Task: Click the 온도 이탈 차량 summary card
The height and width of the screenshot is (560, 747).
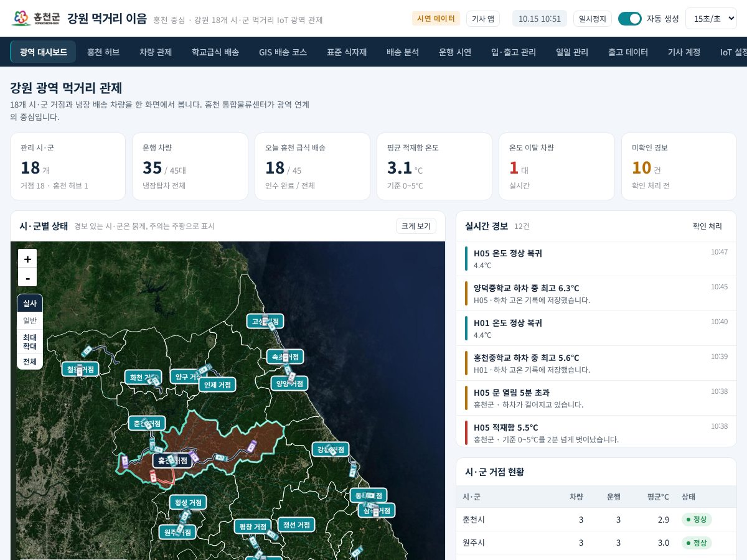Action: tap(556, 166)
